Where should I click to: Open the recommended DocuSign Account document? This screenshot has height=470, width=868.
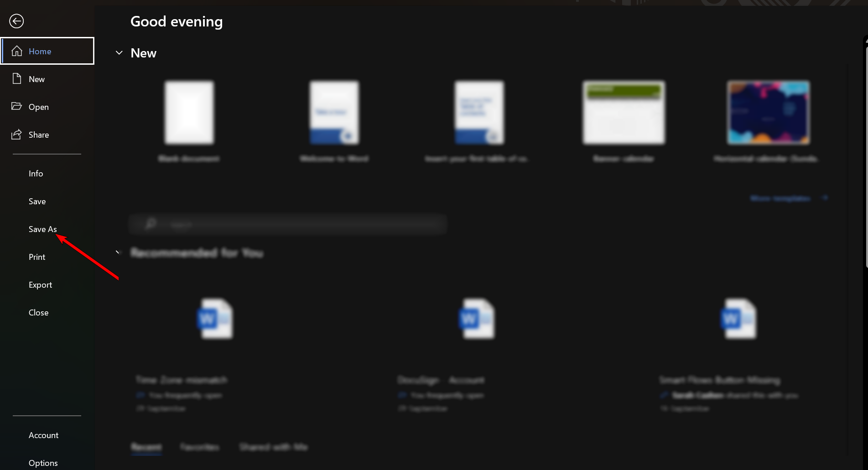pyautogui.click(x=477, y=355)
